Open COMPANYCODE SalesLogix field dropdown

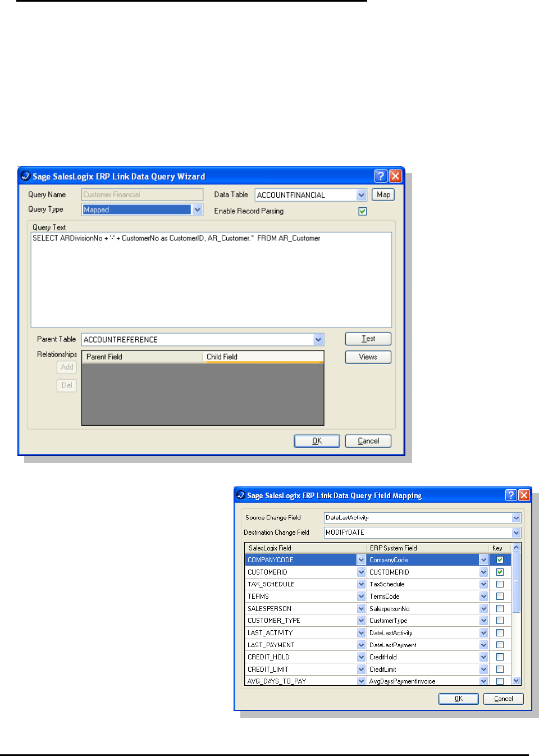(362, 560)
